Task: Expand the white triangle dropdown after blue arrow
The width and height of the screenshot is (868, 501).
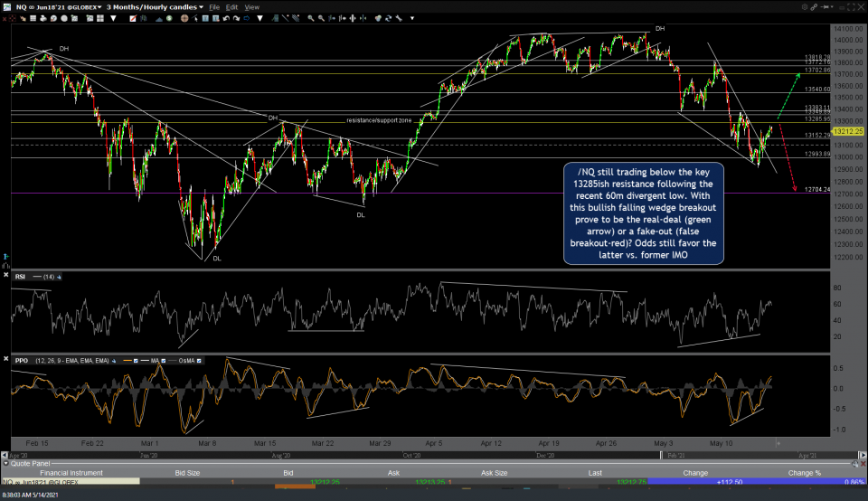Action: point(259,18)
